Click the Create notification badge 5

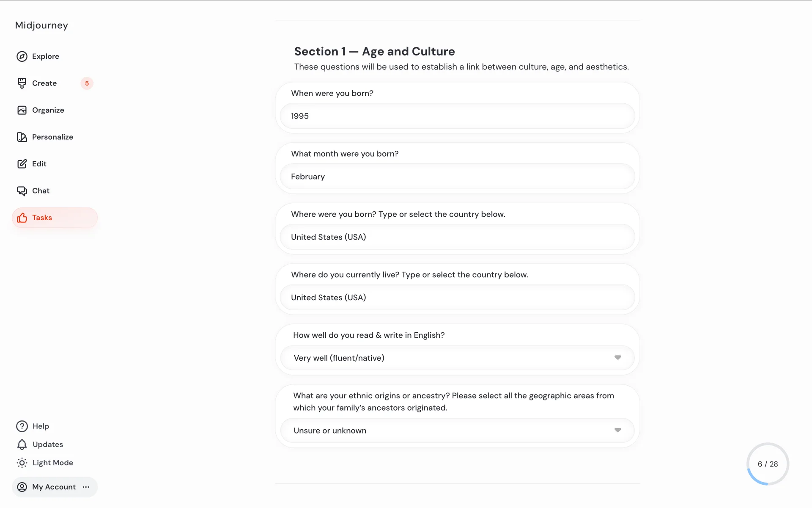[87, 83]
